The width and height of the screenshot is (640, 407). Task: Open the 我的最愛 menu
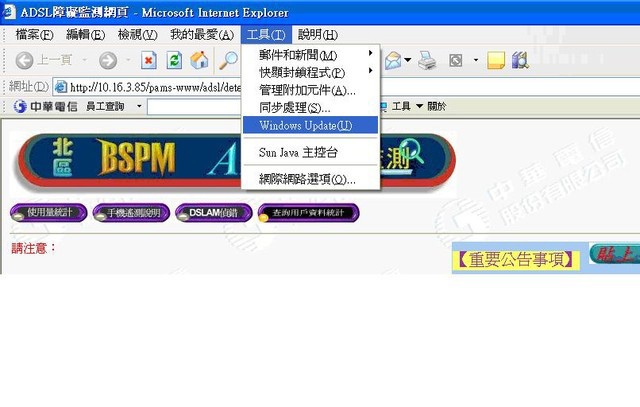coord(202,35)
